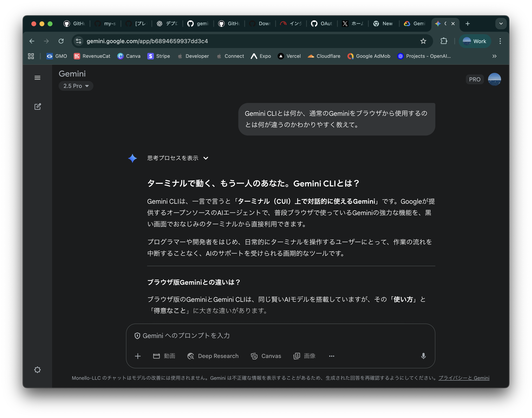Switch to the my-s GitHub tab
This screenshot has height=418, width=532.
point(105,23)
